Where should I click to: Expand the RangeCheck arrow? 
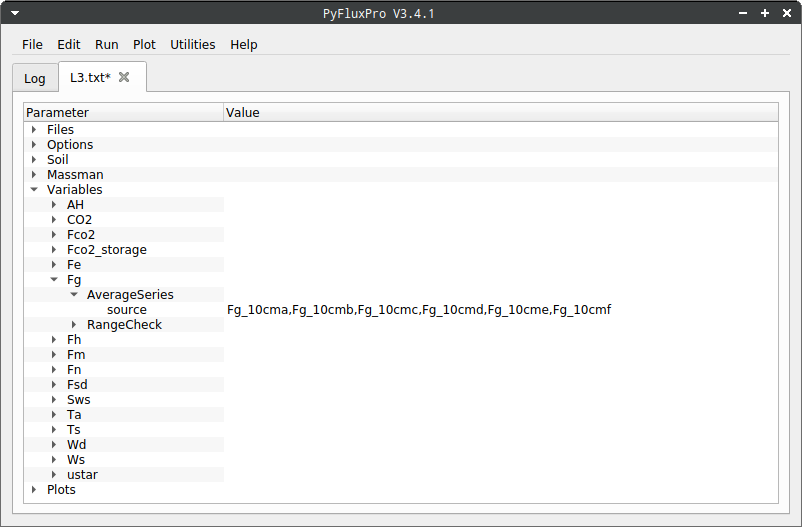pyautogui.click(x=74, y=324)
